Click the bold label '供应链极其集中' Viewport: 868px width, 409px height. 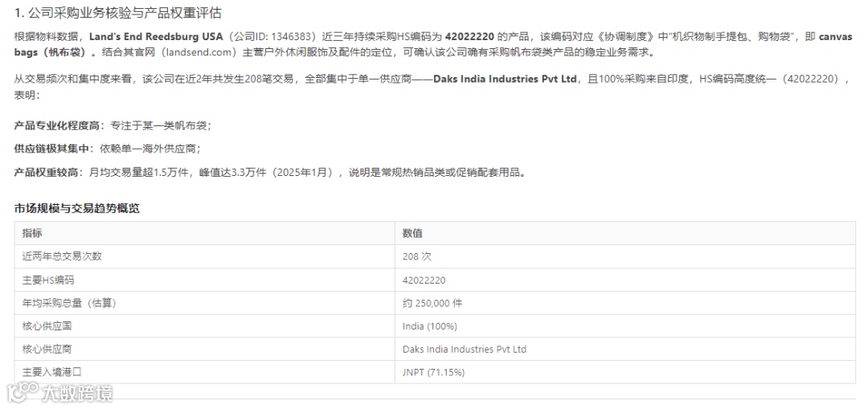coord(50,149)
